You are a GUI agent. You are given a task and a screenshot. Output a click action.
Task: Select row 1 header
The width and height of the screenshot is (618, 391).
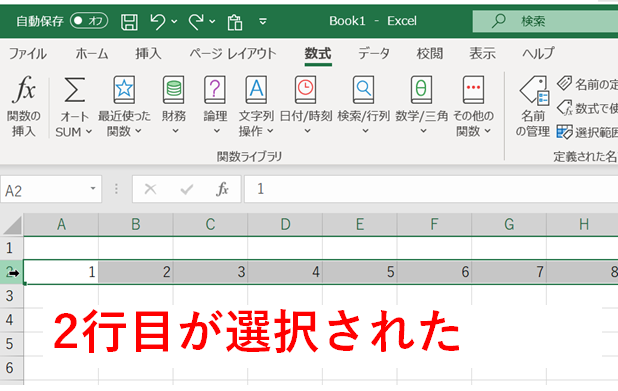[x=11, y=248]
